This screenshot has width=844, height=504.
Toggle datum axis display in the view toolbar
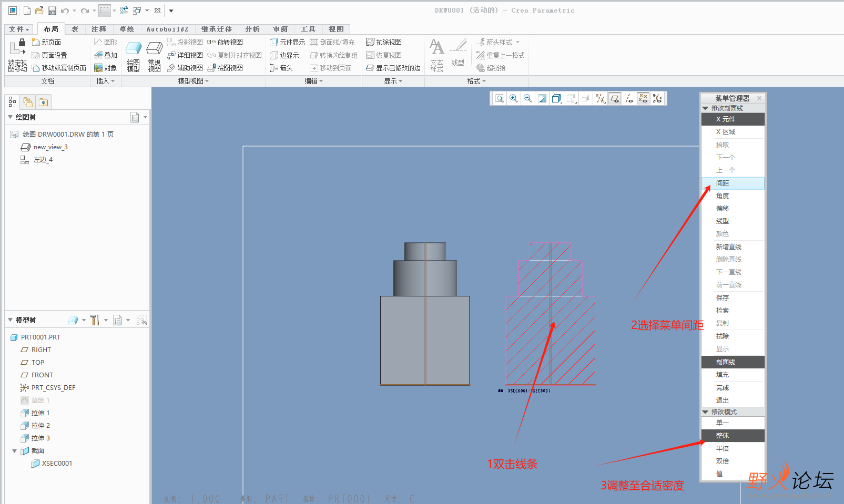pos(629,98)
